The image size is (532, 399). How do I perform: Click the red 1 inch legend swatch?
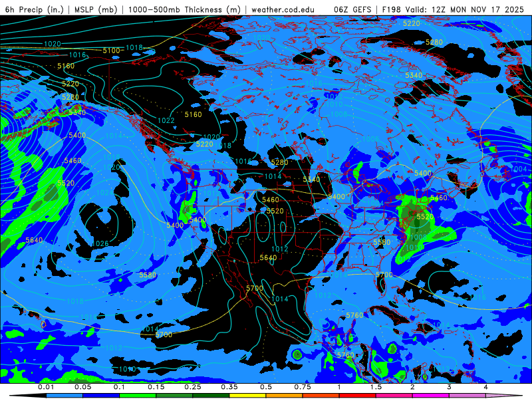357,396
